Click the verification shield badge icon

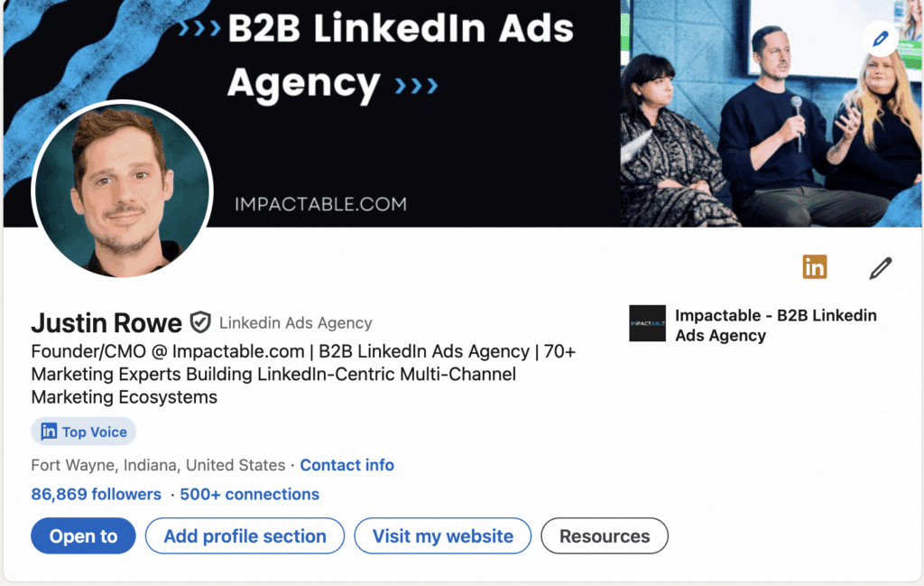click(x=199, y=322)
